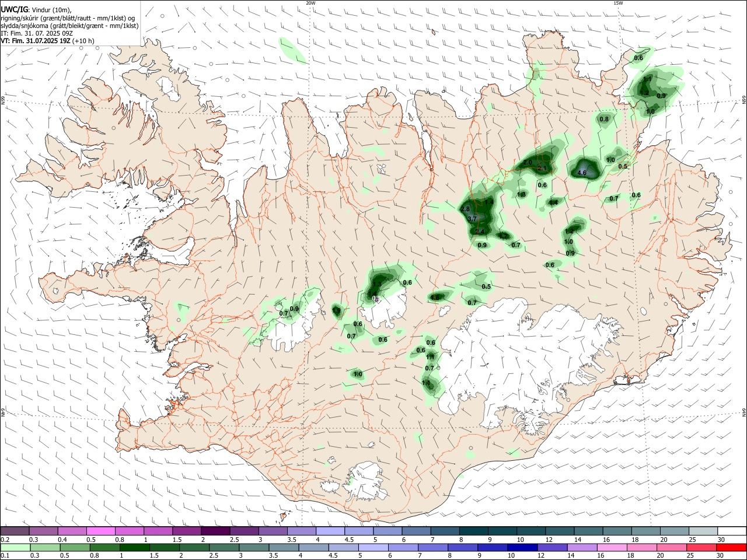The image size is (747, 560).
Task: Click the '4.5' label in the rain legend row
Action: point(334,556)
